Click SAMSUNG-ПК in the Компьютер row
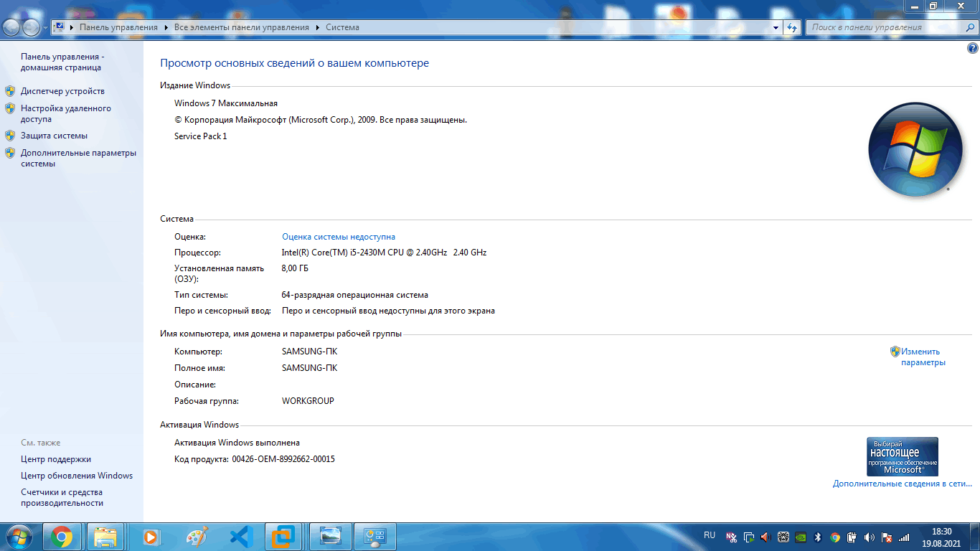 309,352
